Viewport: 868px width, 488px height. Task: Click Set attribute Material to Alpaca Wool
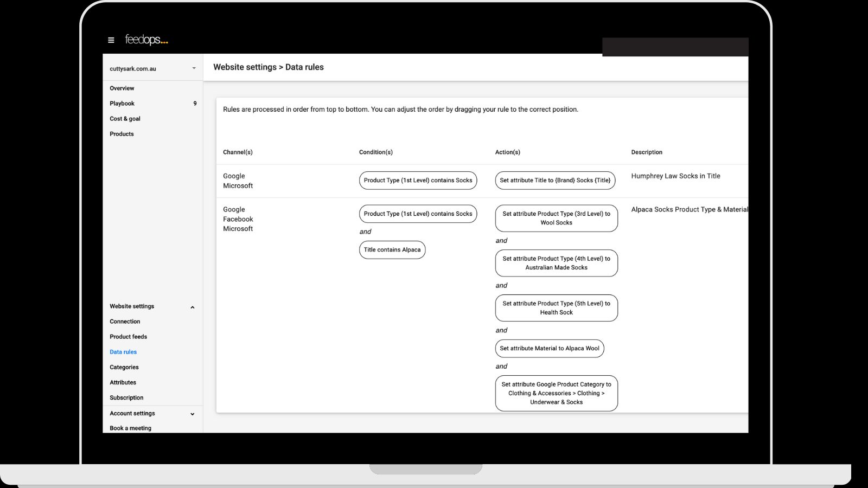tap(549, 349)
